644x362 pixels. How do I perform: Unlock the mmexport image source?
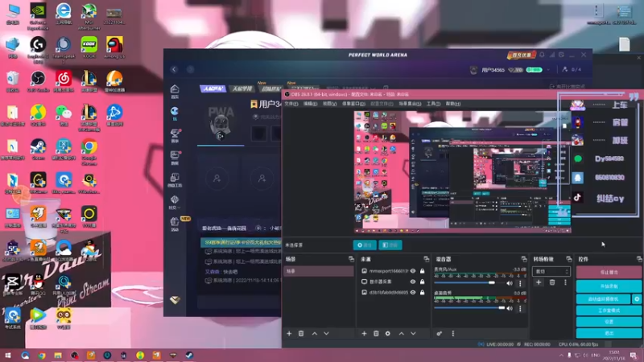tap(422, 271)
